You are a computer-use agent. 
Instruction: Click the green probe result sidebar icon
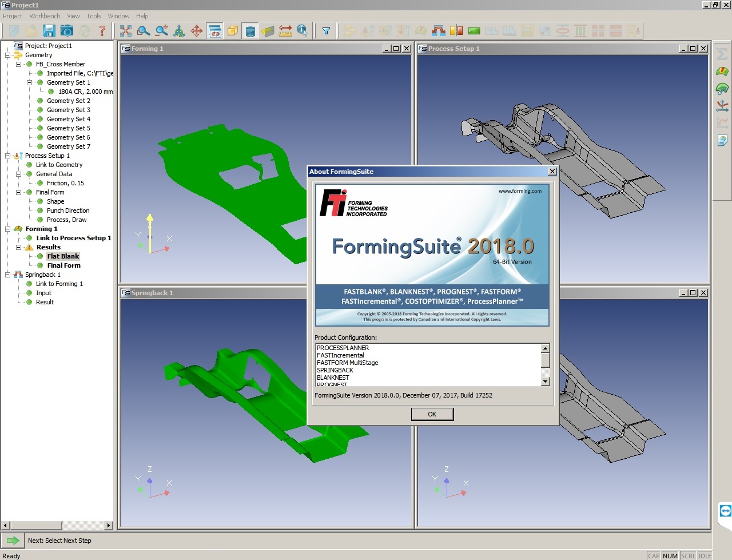tap(722, 89)
